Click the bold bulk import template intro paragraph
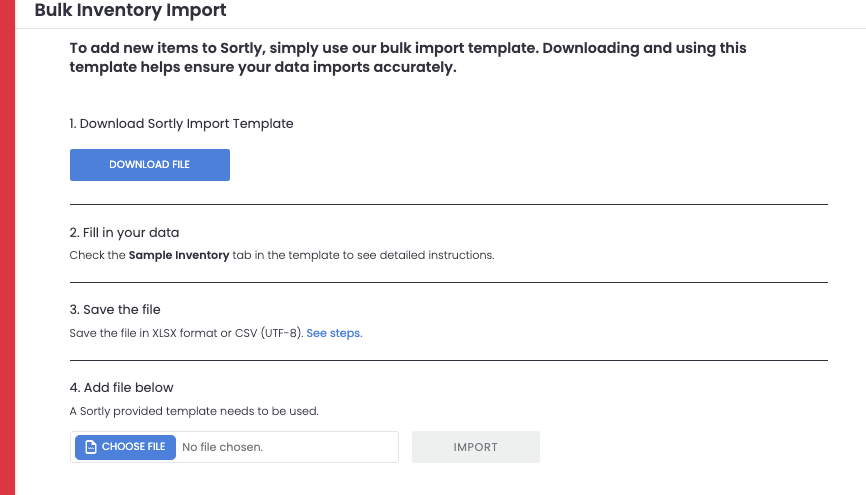Screen dimensions: 866x495 pyautogui.click(x=408, y=58)
